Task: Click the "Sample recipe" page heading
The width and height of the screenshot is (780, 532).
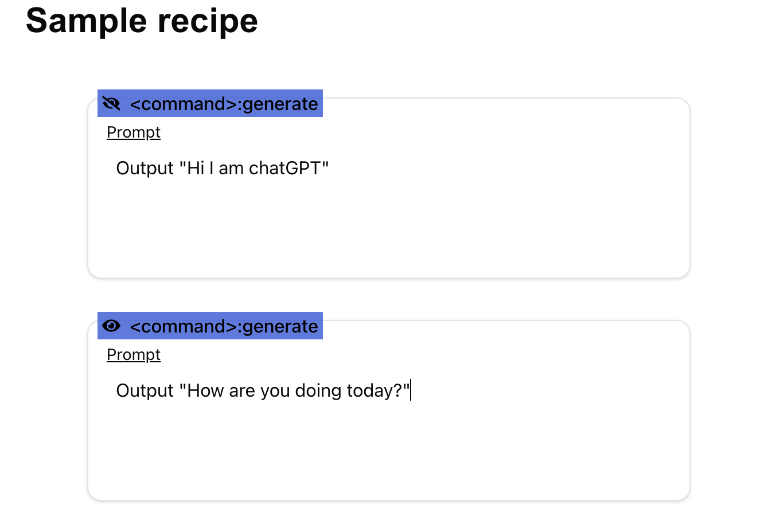Action: click(x=142, y=21)
